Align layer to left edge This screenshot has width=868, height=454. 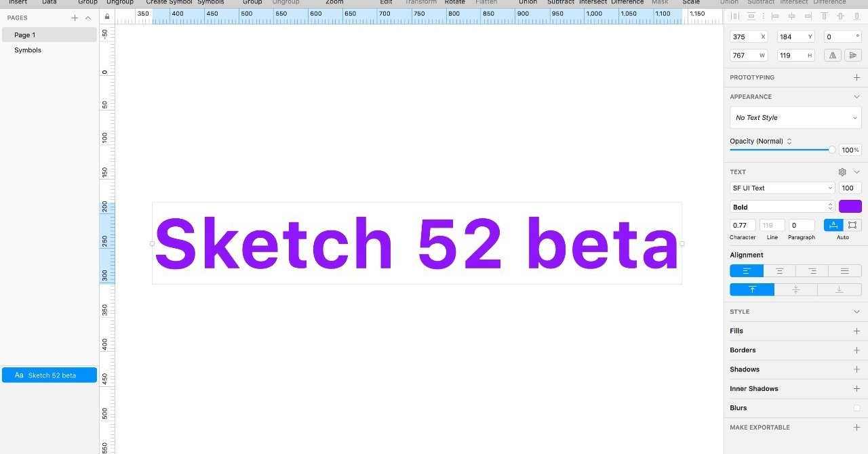(x=775, y=16)
